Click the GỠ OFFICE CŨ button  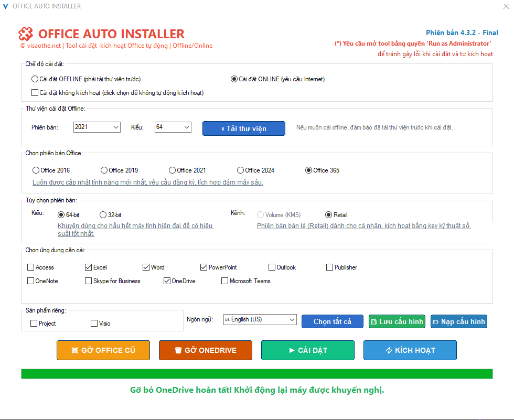coord(103,350)
